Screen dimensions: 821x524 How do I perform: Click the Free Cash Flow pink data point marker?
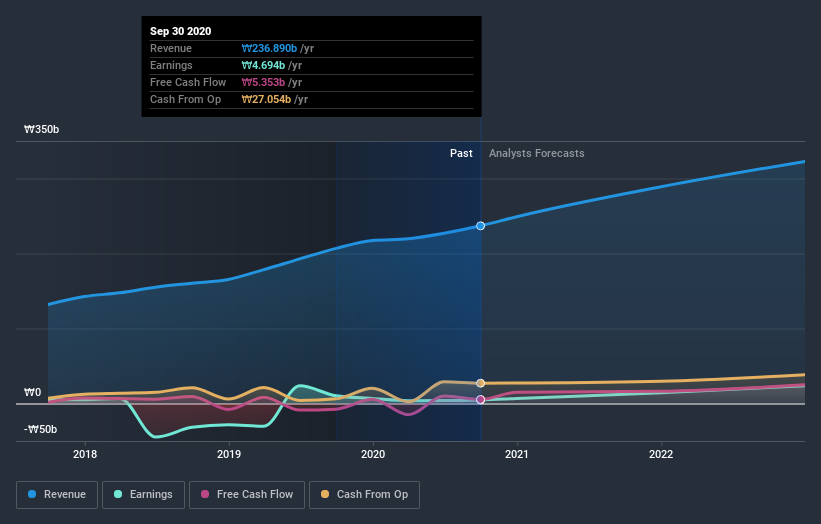click(480, 399)
